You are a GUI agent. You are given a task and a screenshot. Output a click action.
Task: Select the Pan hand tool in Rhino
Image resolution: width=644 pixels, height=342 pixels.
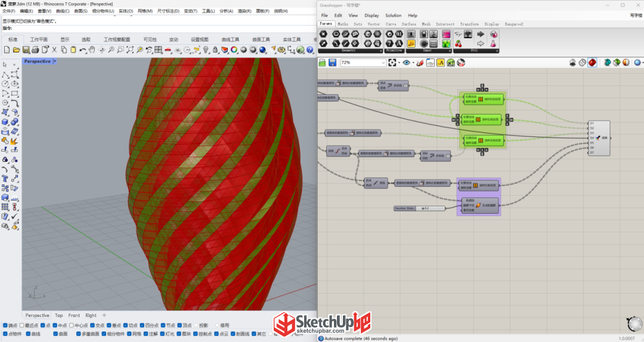coord(92,50)
